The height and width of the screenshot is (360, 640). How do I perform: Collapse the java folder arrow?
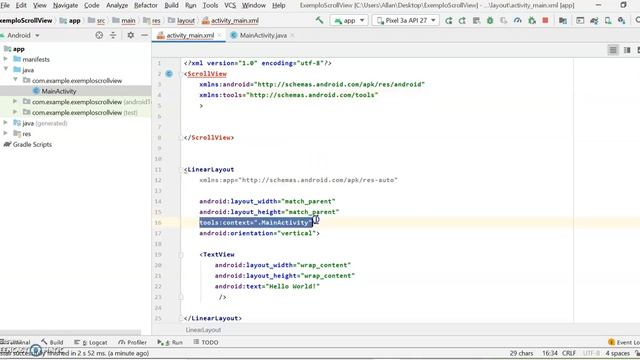[6, 69]
